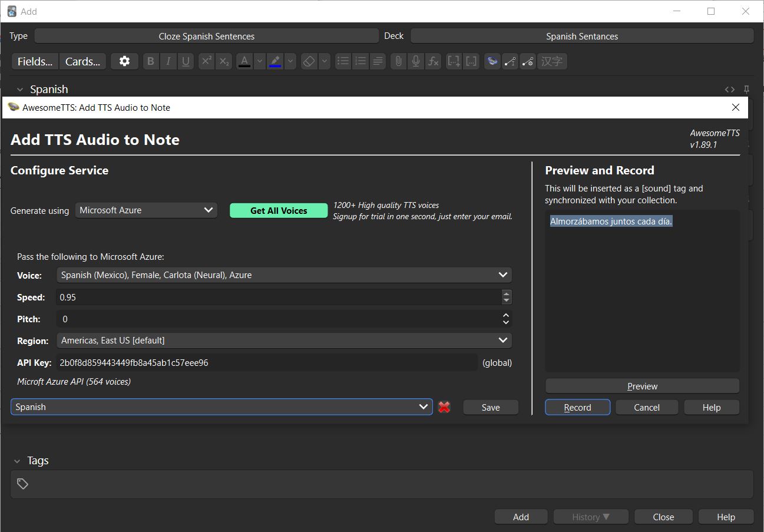Click into the Speed value field

point(279,297)
